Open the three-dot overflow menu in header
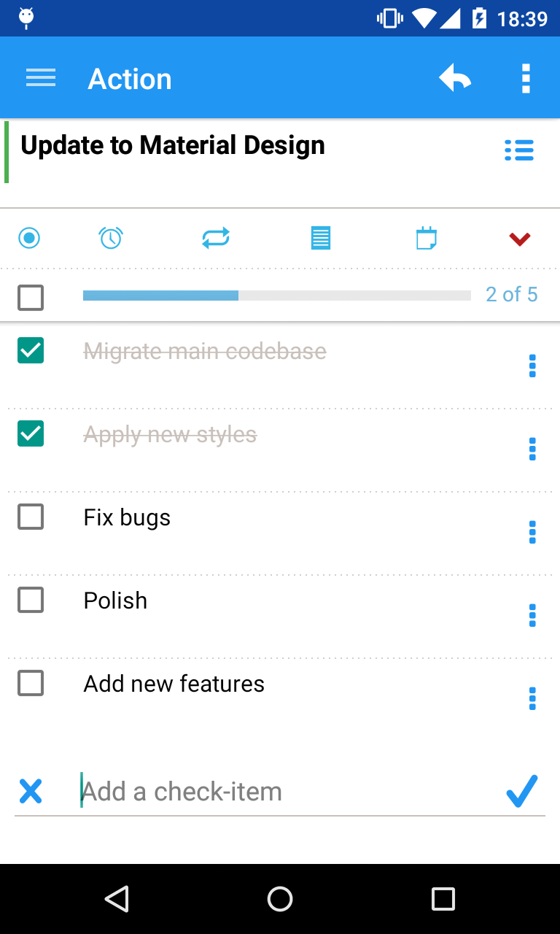The image size is (560, 934). tap(526, 78)
